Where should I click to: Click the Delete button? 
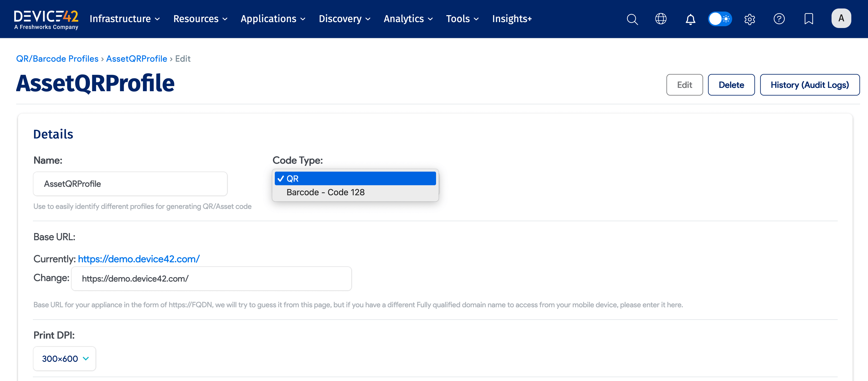click(731, 85)
